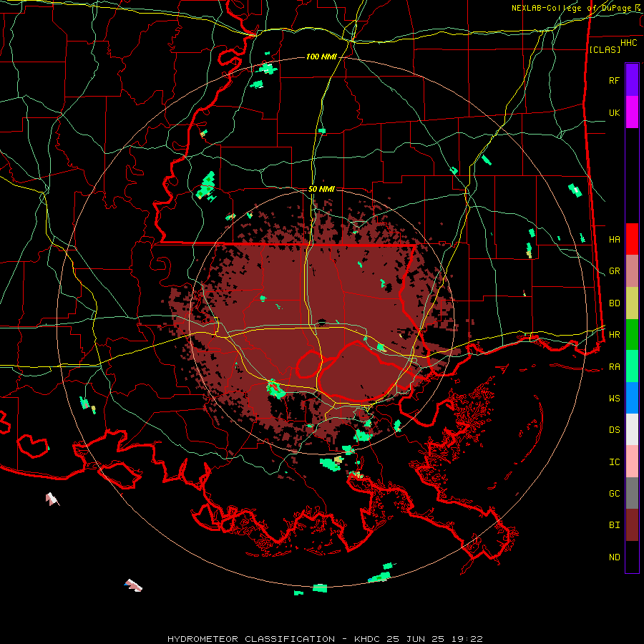Select the BD yellow legend swatch
The width and height of the screenshot is (644, 644).
[632, 303]
